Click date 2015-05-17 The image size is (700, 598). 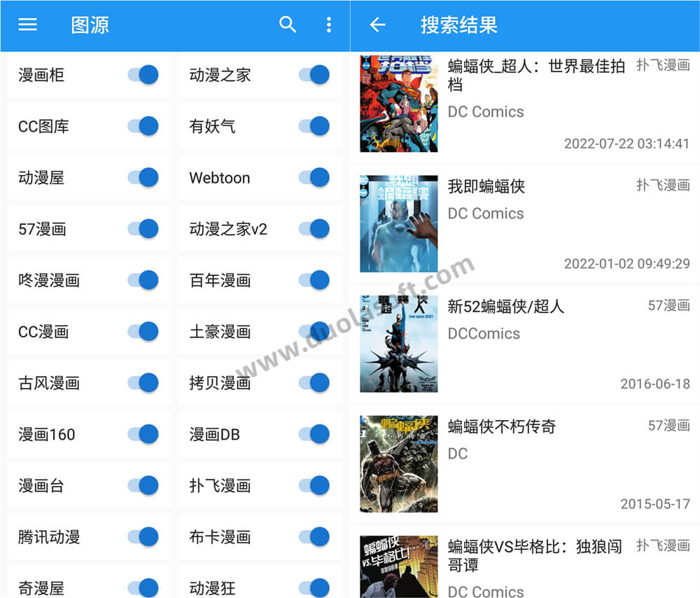655,504
